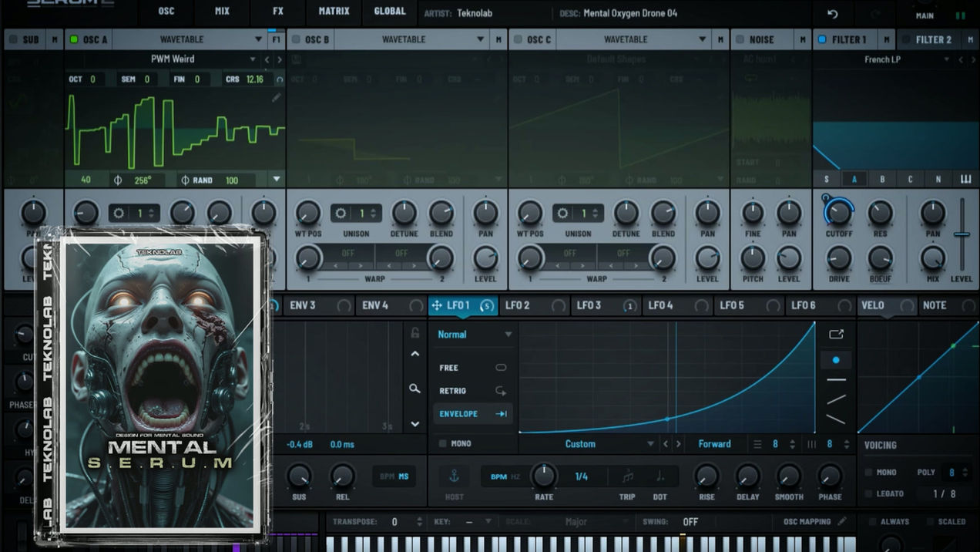The image size is (980, 552).
Task: Switch to the GLOBAL tab
Action: coord(390,12)
